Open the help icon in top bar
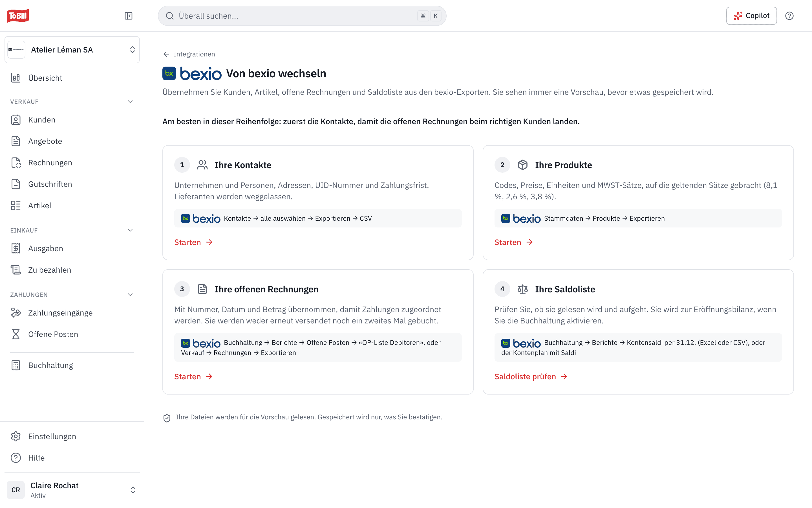 coord(789,16)
